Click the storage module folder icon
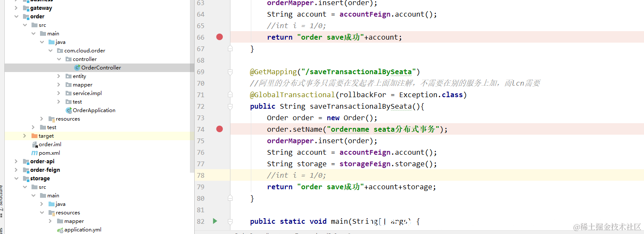Viewport: 644px width, 234px height. coord(26,178)
